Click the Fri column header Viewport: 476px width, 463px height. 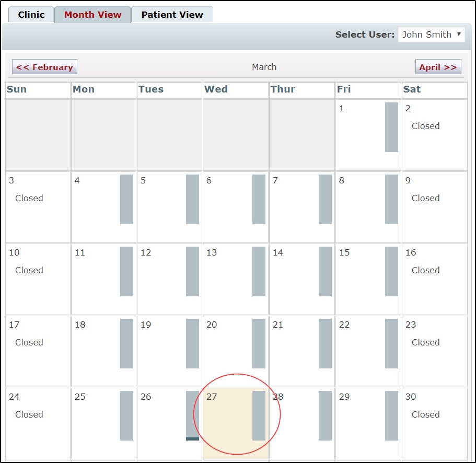(x=344, y=89)
